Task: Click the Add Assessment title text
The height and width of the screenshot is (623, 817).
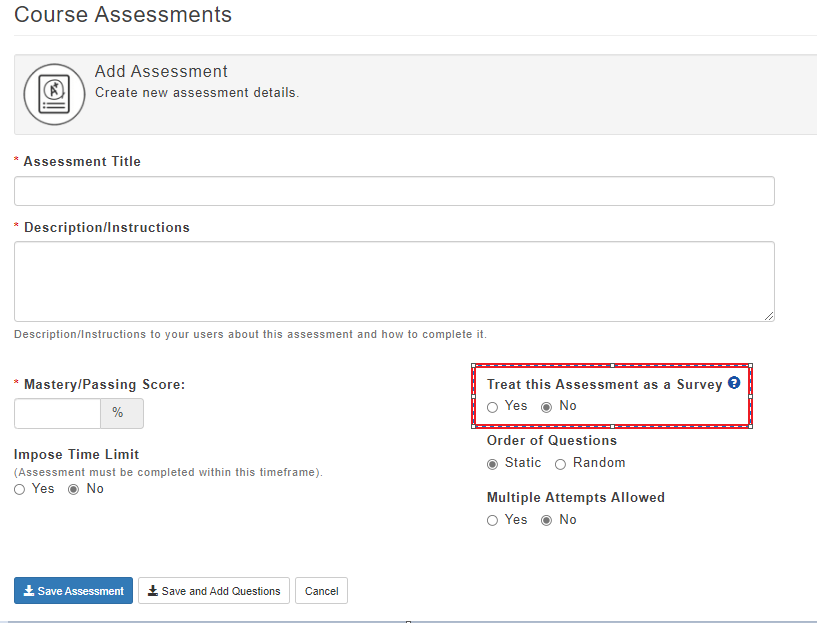Action: click(x=161, y=71)
